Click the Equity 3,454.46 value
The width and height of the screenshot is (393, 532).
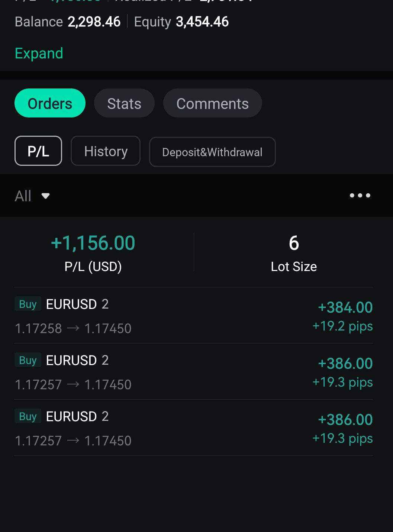point(202,22)
